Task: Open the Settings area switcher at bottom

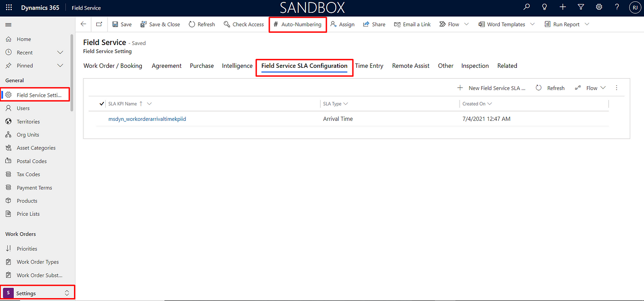Action: (x=37, y=293)
